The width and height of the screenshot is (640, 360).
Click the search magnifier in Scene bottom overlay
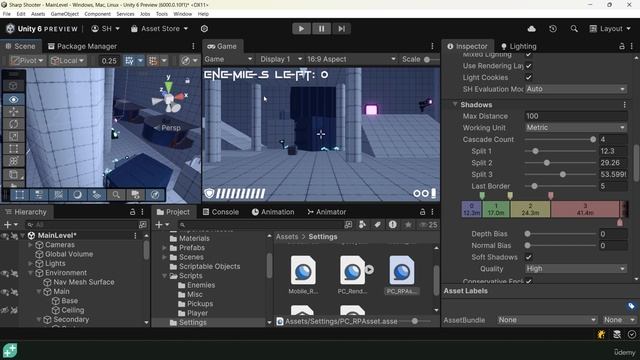pos(116,195)
